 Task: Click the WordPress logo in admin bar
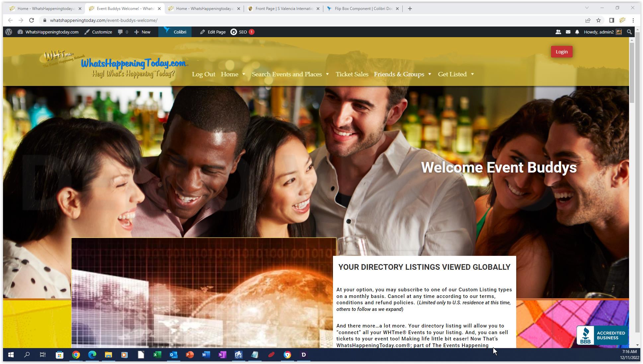tap(9, 32)
